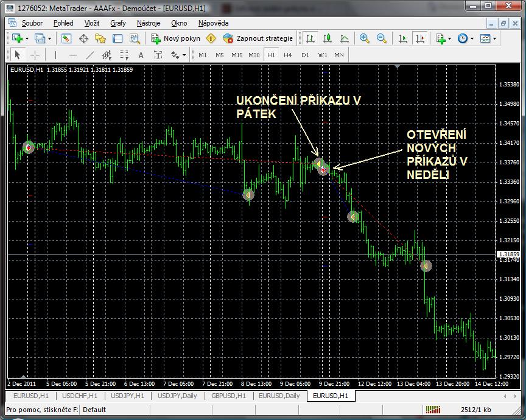
Task: Expand the Arrows tool dropdown arrow
Action: [184, 55]
